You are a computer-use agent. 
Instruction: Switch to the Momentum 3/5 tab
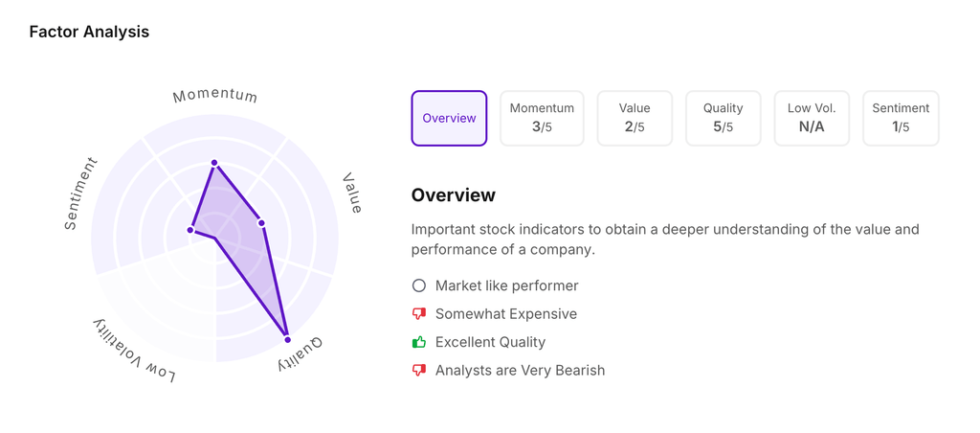click(x=542, y=119)
